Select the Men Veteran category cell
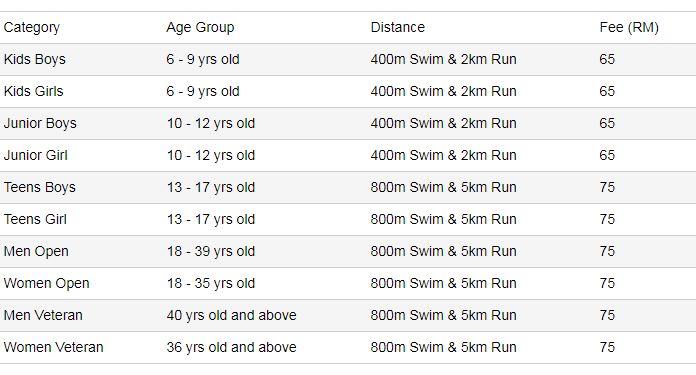 click(43, 315)
